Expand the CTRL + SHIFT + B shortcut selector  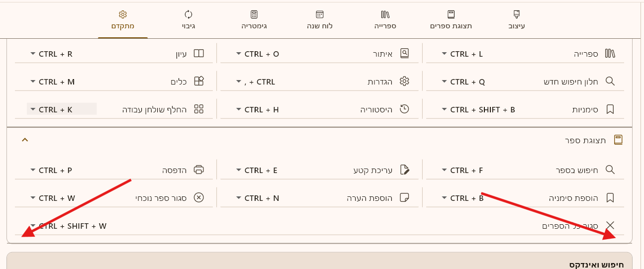point(444,109)
